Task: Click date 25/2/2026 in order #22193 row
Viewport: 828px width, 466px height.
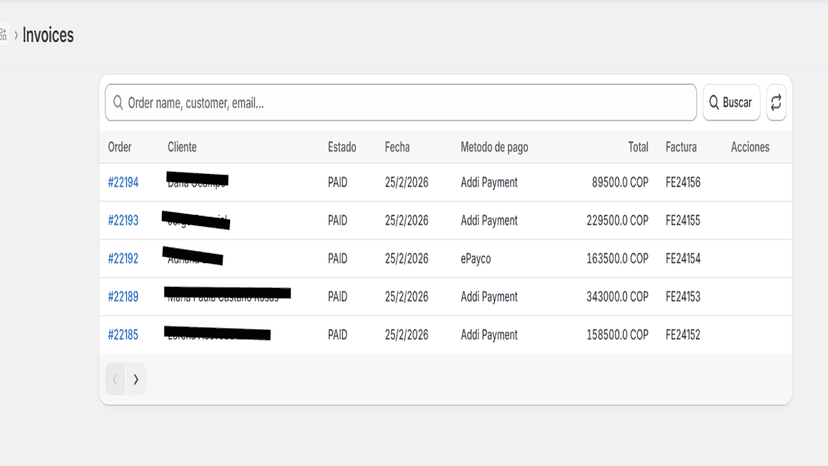Action: coord(407,220)
